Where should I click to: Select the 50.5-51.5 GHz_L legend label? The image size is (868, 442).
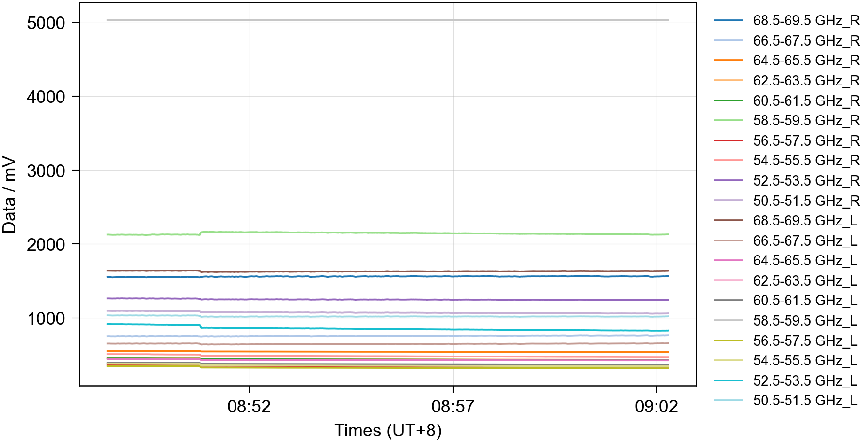pyautogui.click(x=805, y=401)
